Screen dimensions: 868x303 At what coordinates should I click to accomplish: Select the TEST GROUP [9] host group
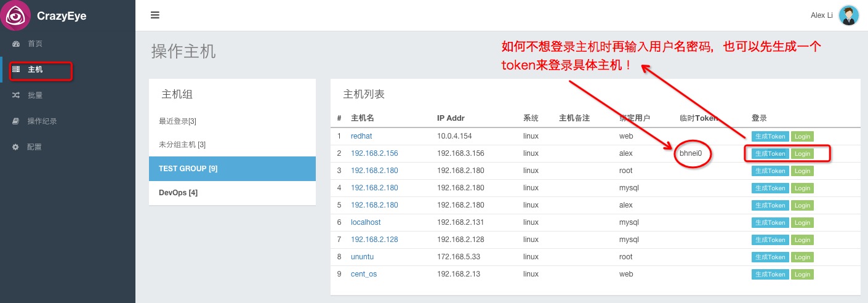click(232, 169)
